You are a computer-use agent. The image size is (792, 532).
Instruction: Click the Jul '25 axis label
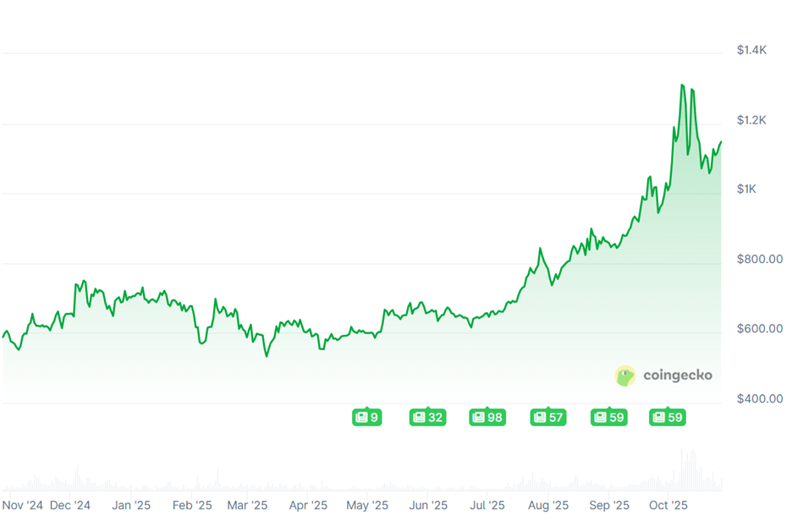click(x=487, y=506)
